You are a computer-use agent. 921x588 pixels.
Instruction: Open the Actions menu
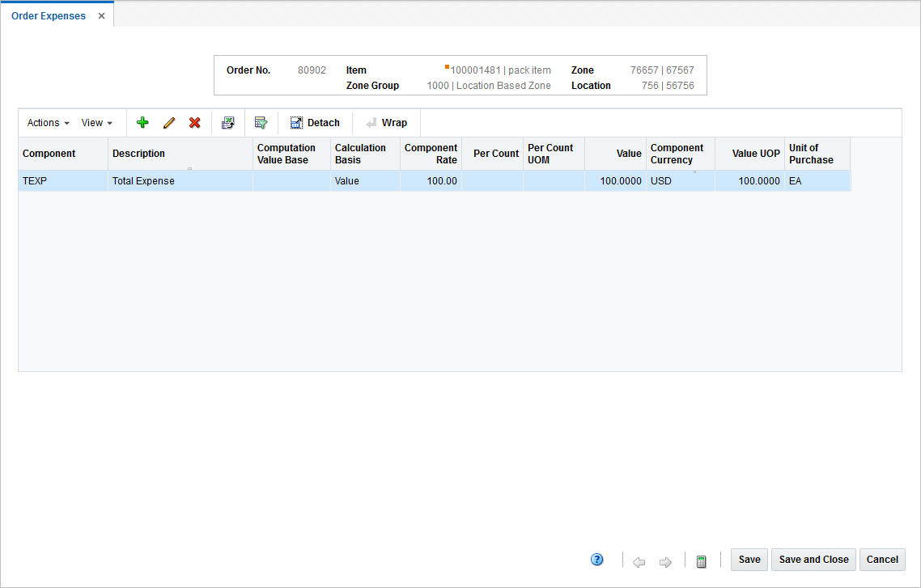coord(46,122)
